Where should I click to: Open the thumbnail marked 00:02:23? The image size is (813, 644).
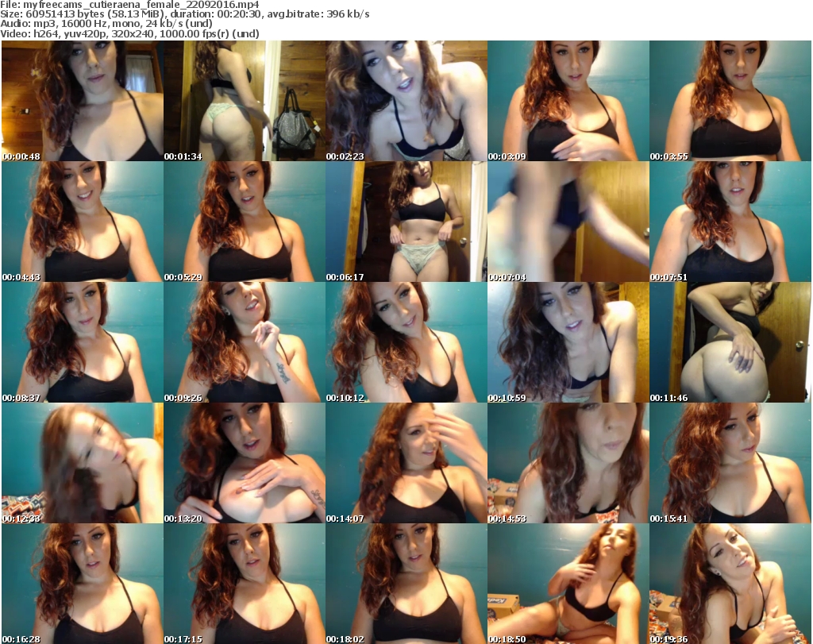coord(406,101)
